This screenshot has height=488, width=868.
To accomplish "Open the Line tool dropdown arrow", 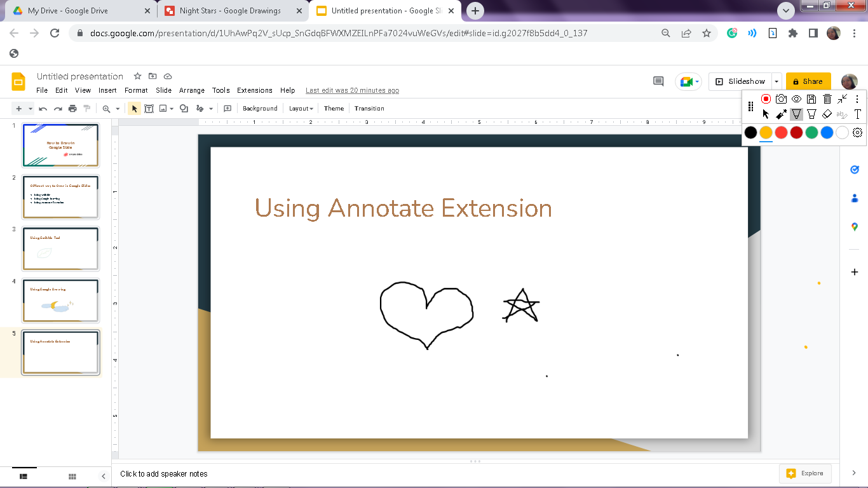I will click(x=211, y=109).
